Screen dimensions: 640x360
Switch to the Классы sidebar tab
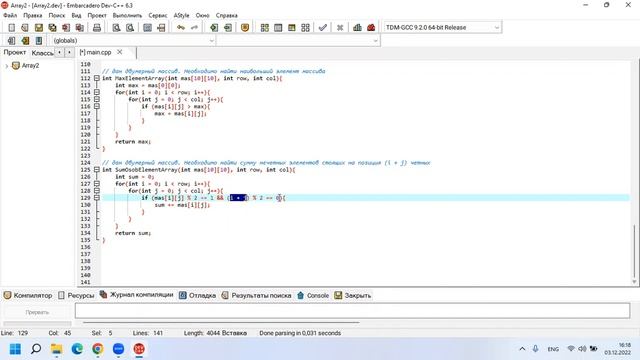(x=42, y=53)
